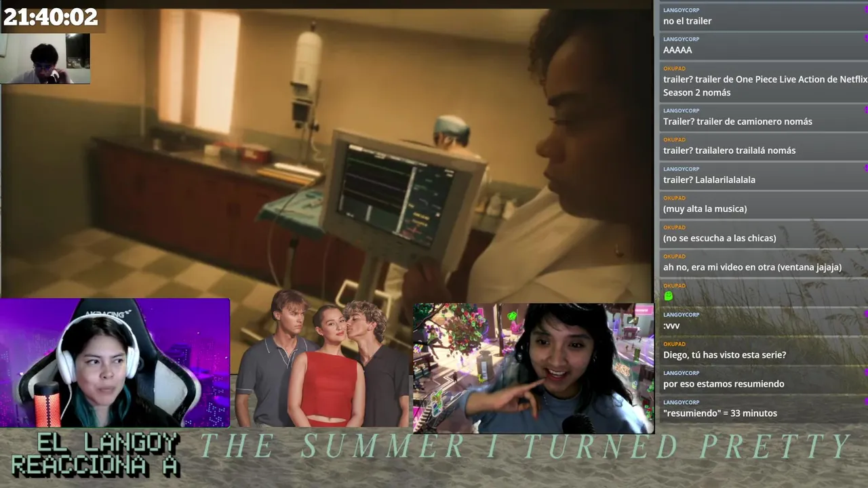Click the One Piece Live Action trailer message
Image resolution: width=868 pixels, height=488 pixels.
pos(762,81)
